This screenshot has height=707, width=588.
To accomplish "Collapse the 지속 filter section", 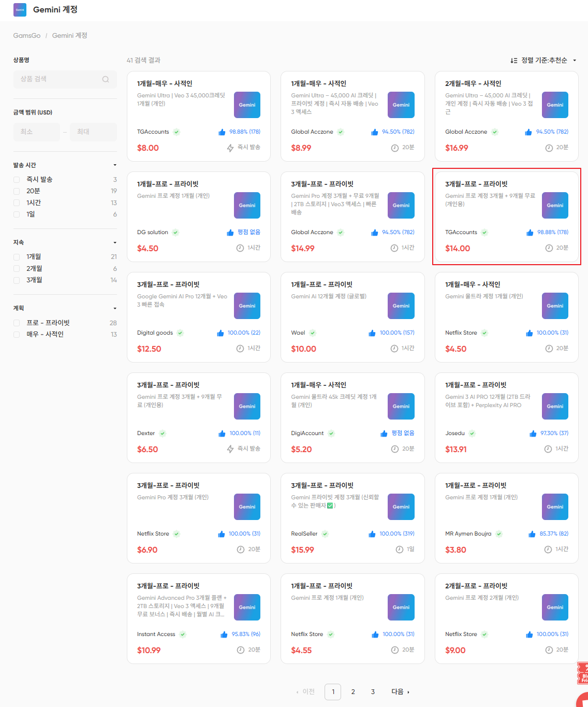I will click(115, 243).
